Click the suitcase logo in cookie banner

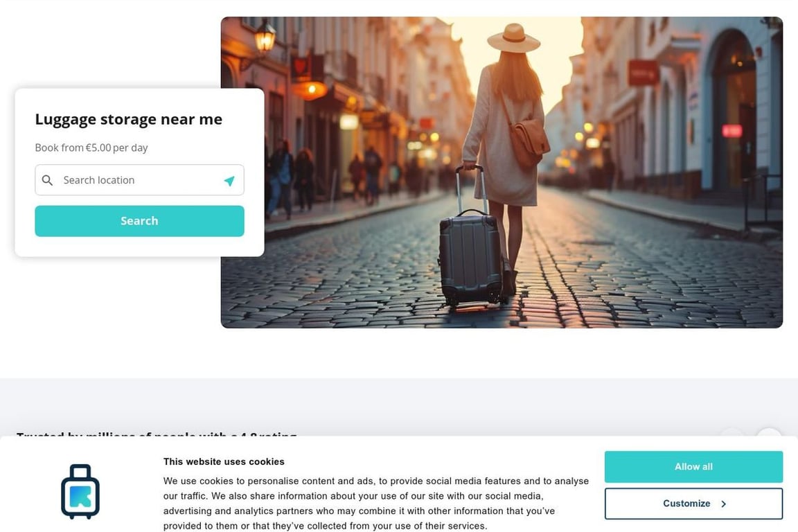point(80,492)
